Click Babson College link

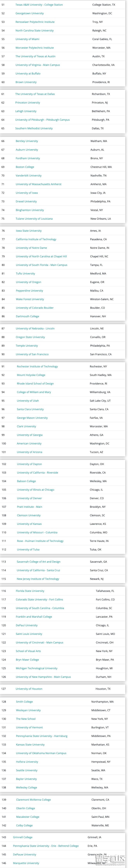tap(26, 481)
